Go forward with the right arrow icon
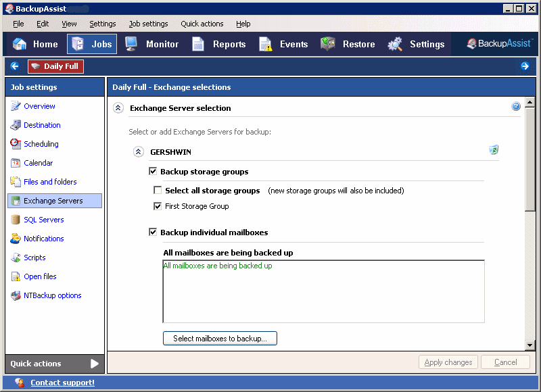 (525, 66)
